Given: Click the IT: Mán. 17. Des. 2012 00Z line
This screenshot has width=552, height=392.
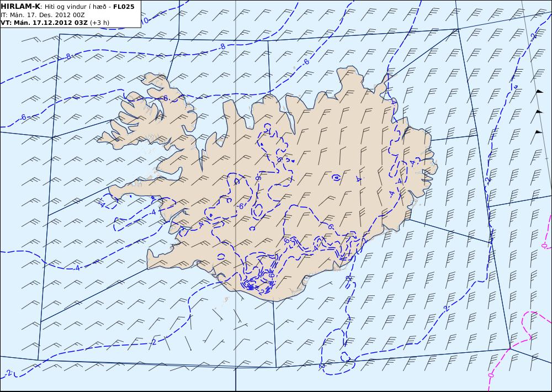Looking at the screenshot, I should [x=43, y=15].
